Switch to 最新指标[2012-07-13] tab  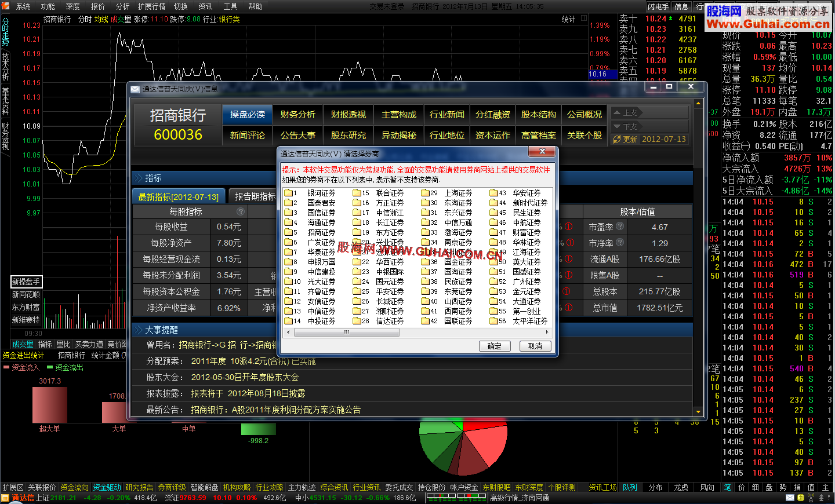[179, 197]
